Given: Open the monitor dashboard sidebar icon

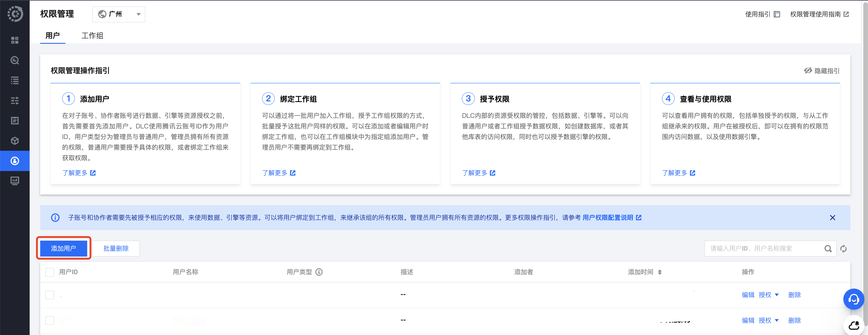Looking at the screenshot, I should pyautogui.click(x=14, y=181).
